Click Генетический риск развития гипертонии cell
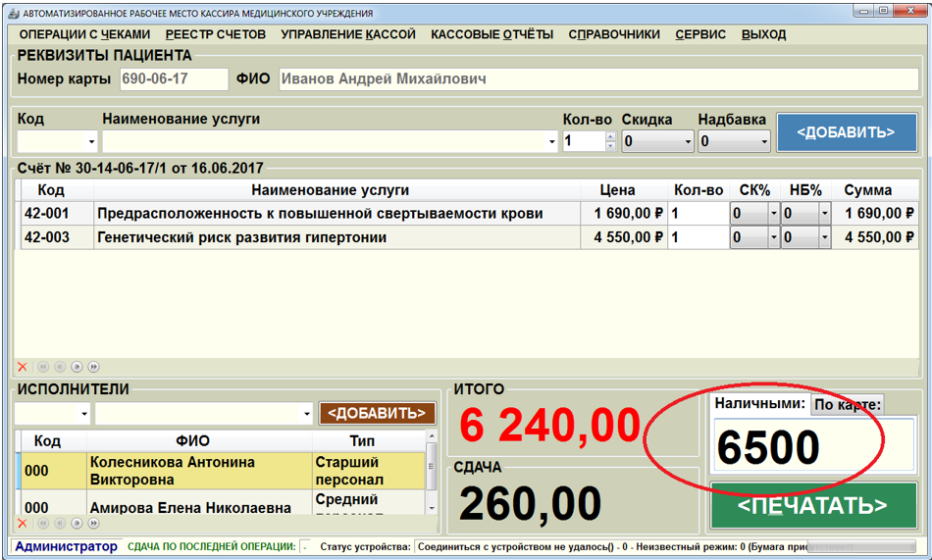The height and width of the screenshot is (560, 932). click(x=337, y=237)
